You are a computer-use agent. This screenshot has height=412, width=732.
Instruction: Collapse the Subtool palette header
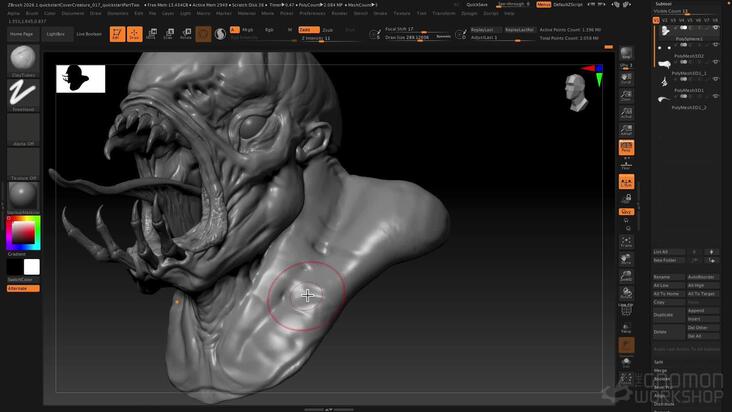(x=663, y=4)
